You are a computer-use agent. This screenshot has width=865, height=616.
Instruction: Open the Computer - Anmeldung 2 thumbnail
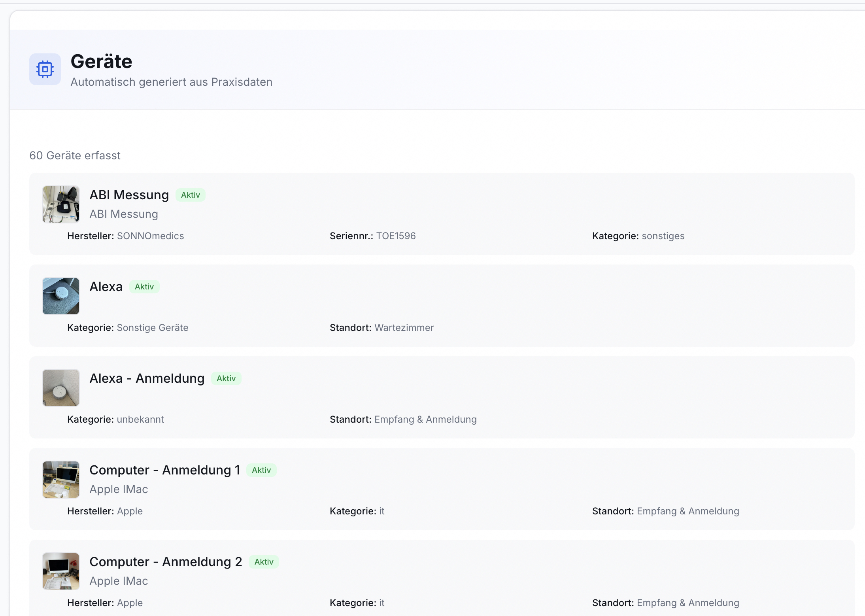(x=61, y=571)
